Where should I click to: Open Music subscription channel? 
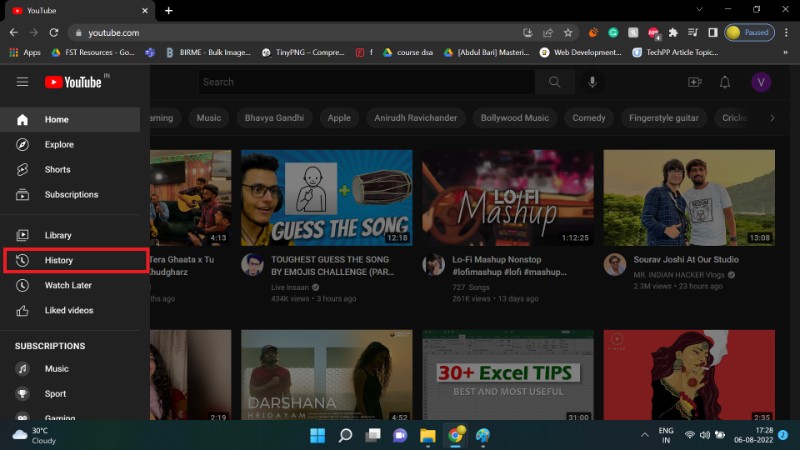(x=56, y=369)
